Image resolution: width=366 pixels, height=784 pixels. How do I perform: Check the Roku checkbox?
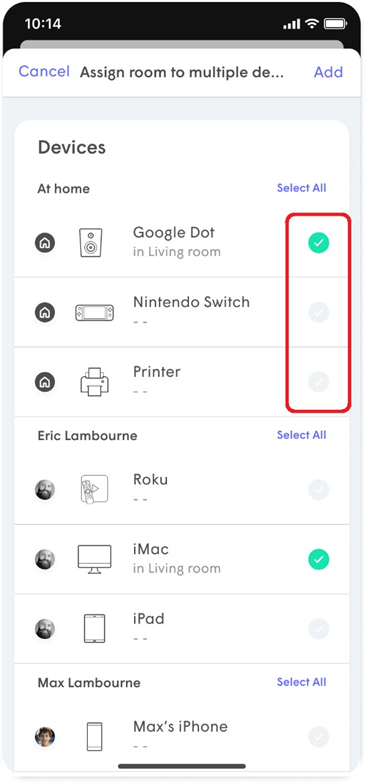point(318,489)
